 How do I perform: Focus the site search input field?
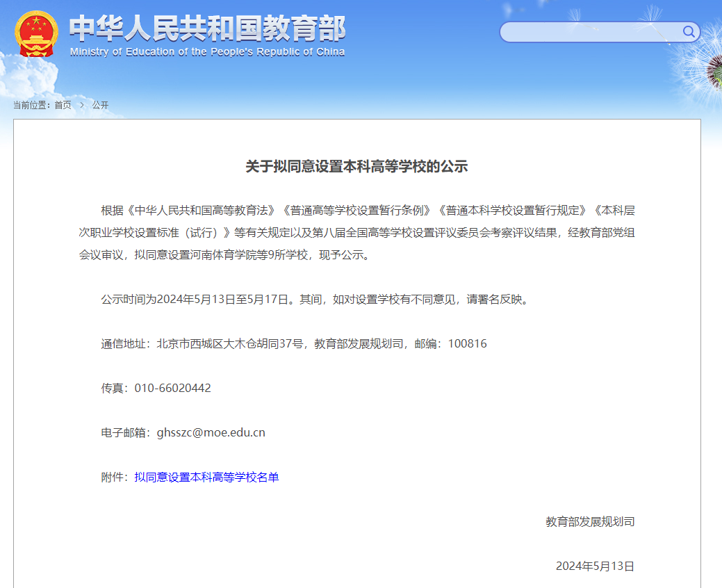point(600,32)
